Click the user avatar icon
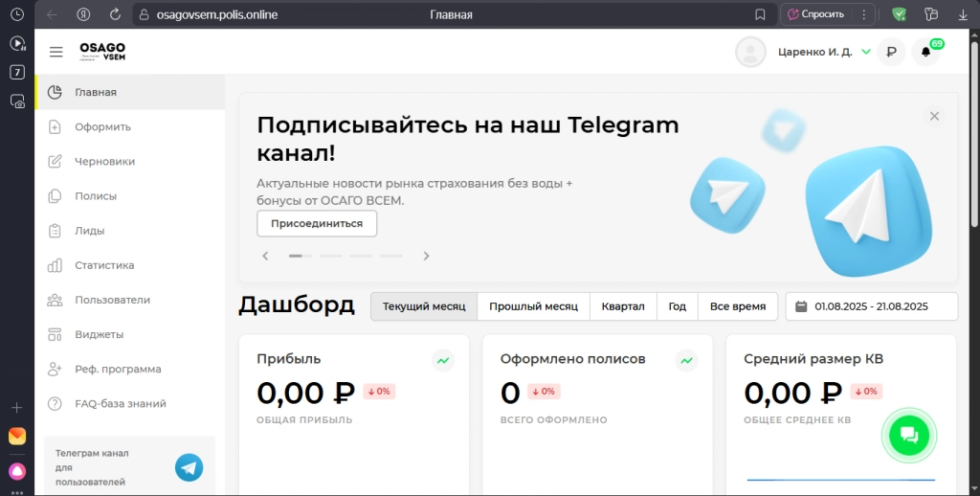Viewport: 980px width, 496px height. click(750, 53)
